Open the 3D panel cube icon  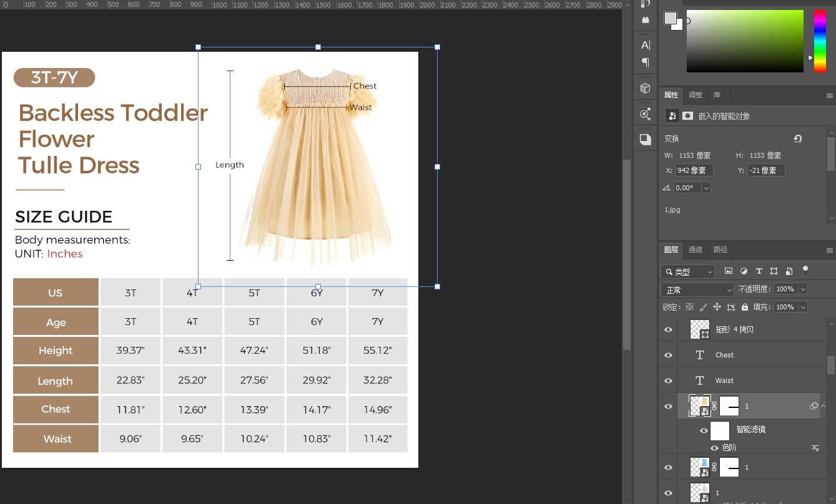[646, 89]
